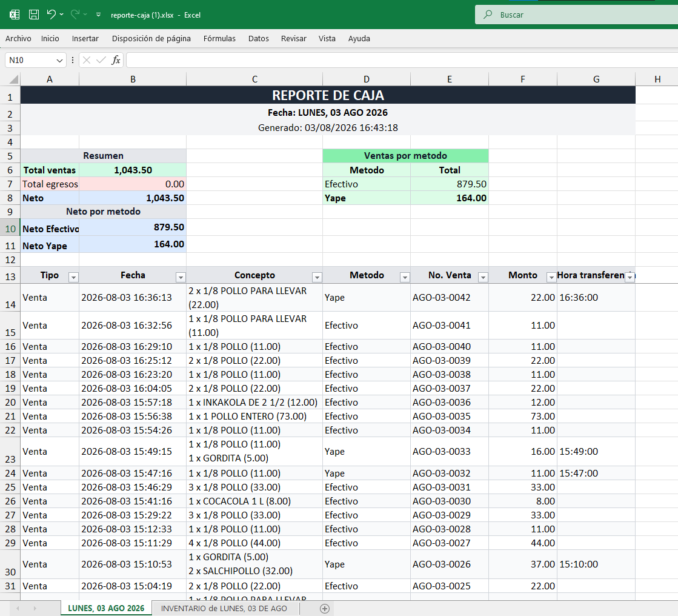Select the REPORTE DE CAJA title cell
The width and height of the screenshot is (678, 616).
[x=328, y=95]
